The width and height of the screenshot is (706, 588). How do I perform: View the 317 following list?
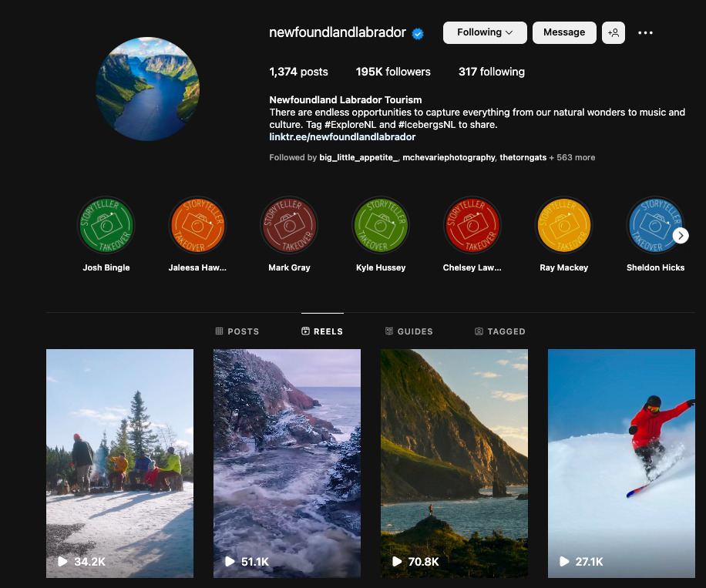(491, 72)
